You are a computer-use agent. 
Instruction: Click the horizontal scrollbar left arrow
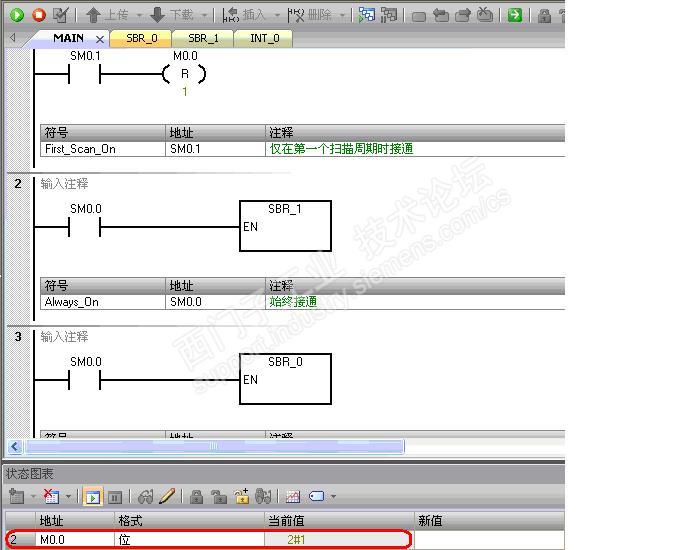point(15,446)
